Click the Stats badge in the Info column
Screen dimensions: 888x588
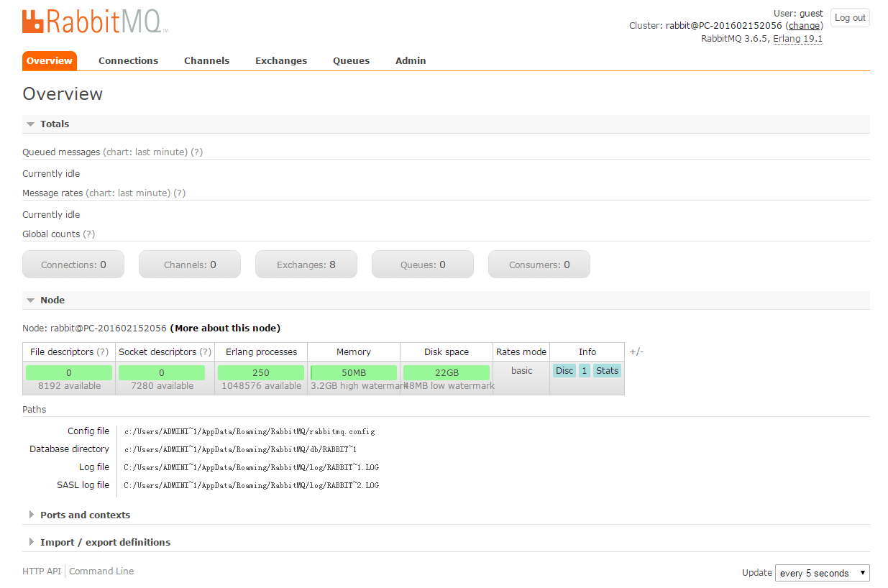click(x=607, y=370)
